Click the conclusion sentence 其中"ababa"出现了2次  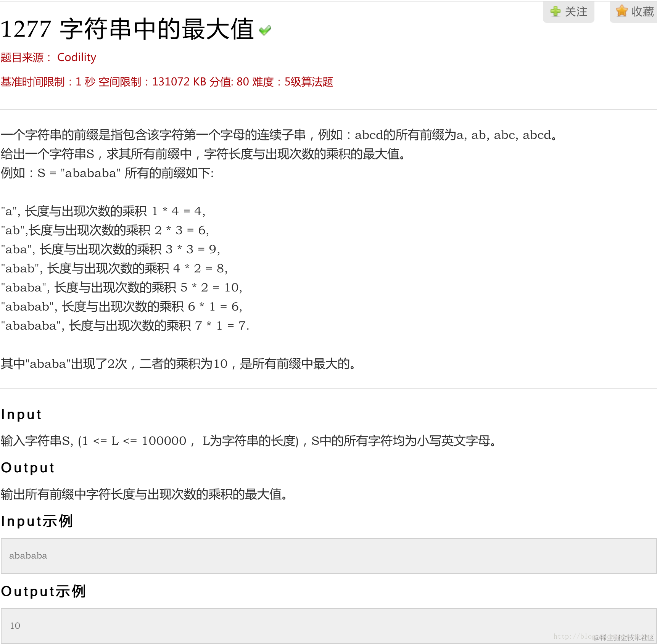coord(179,364)
